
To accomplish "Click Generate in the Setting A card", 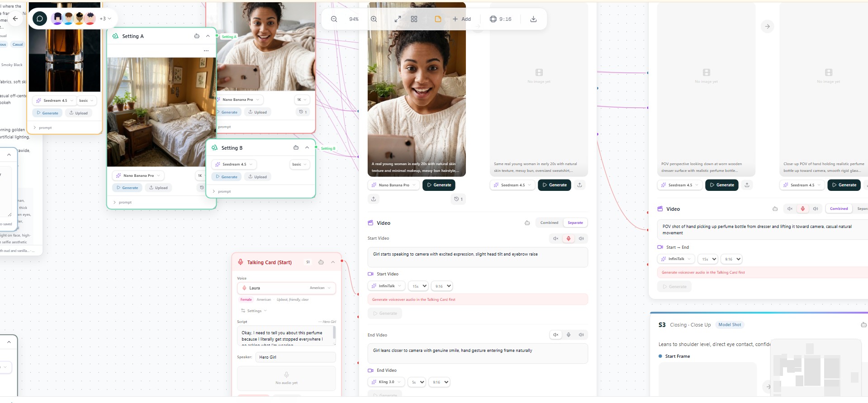I will [x=127, y=188].
